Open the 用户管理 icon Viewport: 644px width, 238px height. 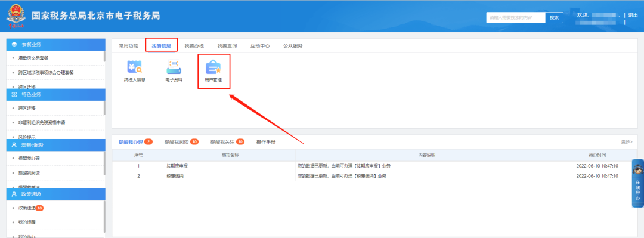click(x=213, y=71)
